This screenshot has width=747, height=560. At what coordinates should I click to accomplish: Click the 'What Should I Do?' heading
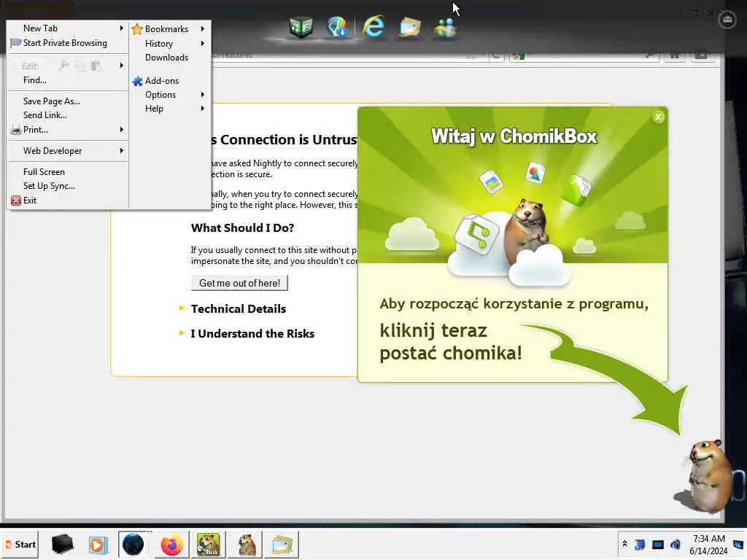242,227
